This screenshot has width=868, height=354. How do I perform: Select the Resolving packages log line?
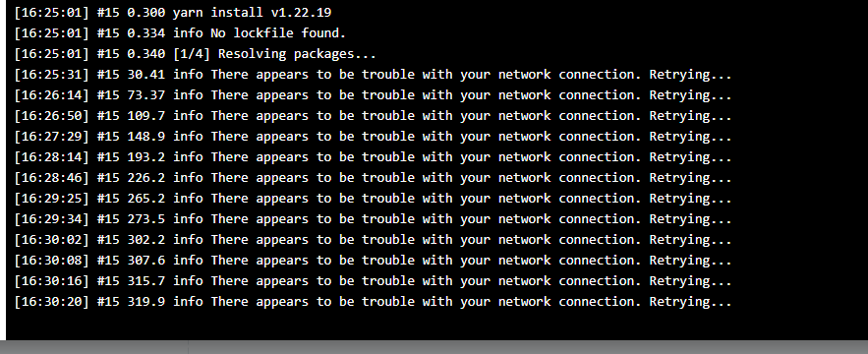(x=195, y=54)
